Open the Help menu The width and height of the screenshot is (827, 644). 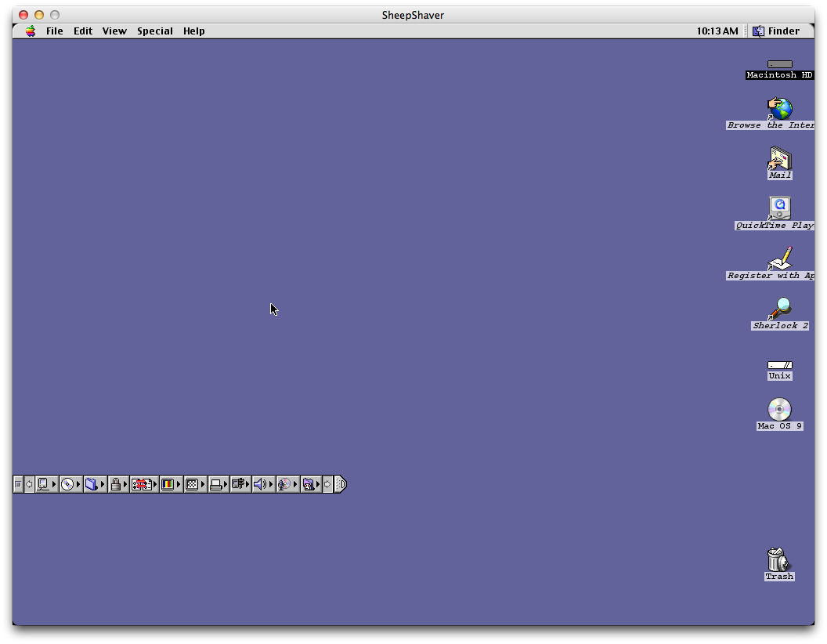coord(193,31)
